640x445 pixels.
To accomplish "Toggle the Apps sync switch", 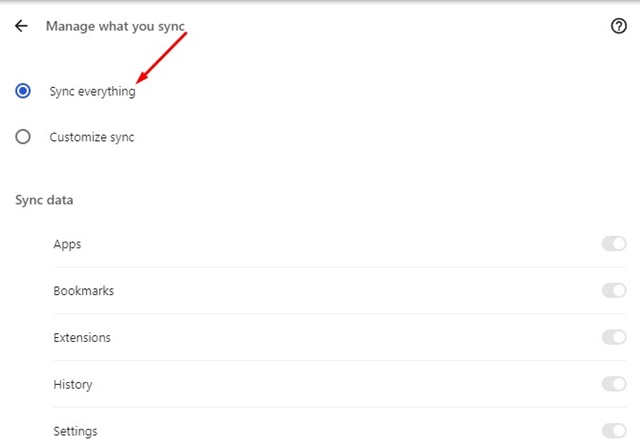I will click(x=614, y=244).
